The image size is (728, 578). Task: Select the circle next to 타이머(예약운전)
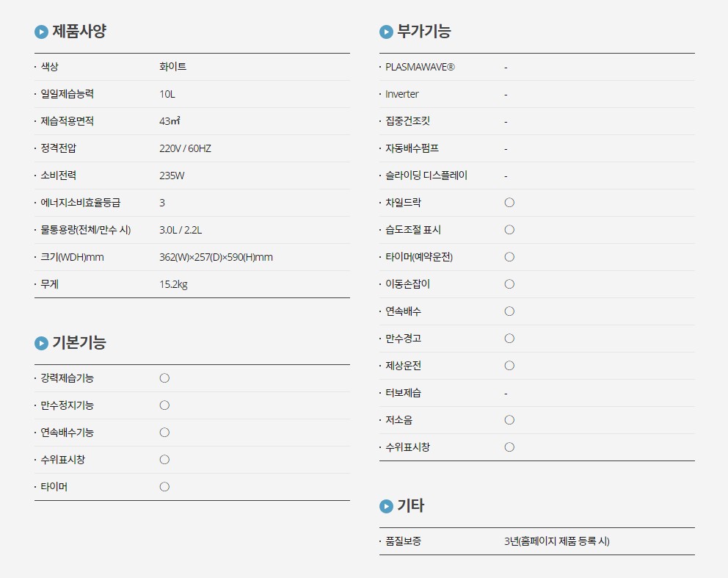[509, 257]
